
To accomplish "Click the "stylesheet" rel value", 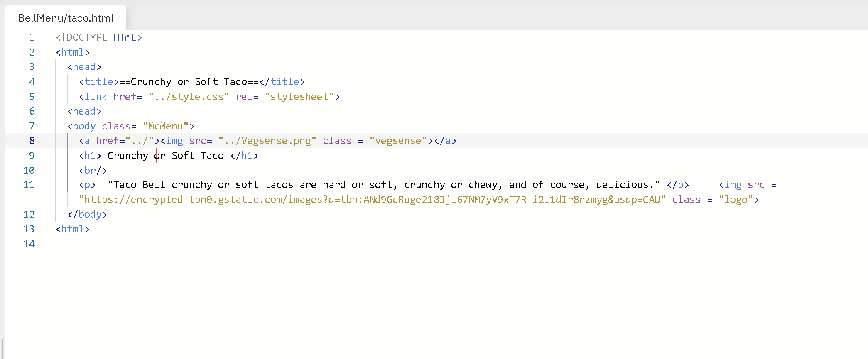I will pos(299,97).
